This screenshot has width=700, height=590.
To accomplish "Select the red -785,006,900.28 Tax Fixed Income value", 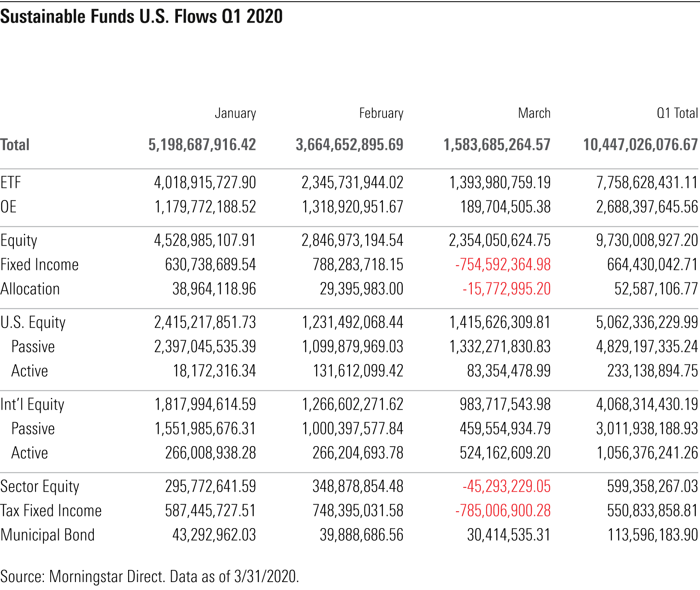I will 503,510.
